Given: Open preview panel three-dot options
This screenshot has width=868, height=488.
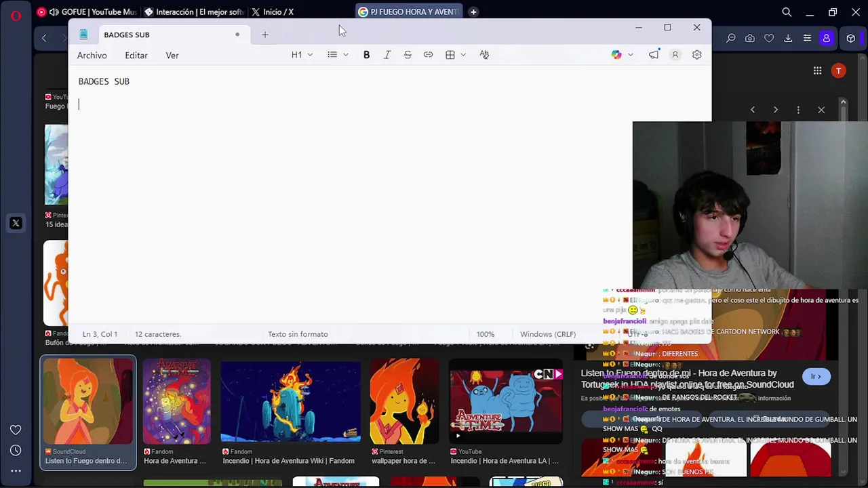Looking at the screenshot, I should 798,110.
